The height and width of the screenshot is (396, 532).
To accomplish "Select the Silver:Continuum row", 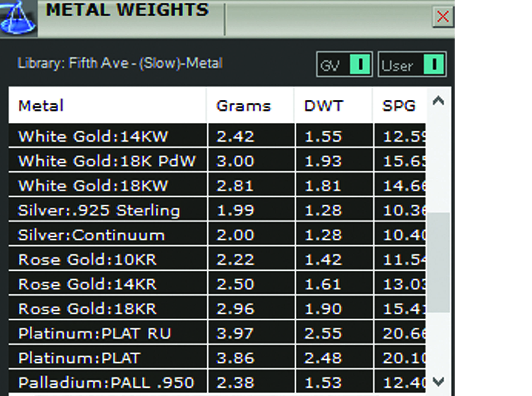I will click(x=91, y=235).
